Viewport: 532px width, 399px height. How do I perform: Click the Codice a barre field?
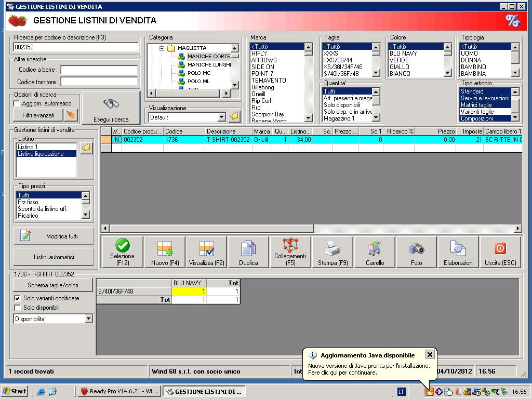click(x=99, y=70)
